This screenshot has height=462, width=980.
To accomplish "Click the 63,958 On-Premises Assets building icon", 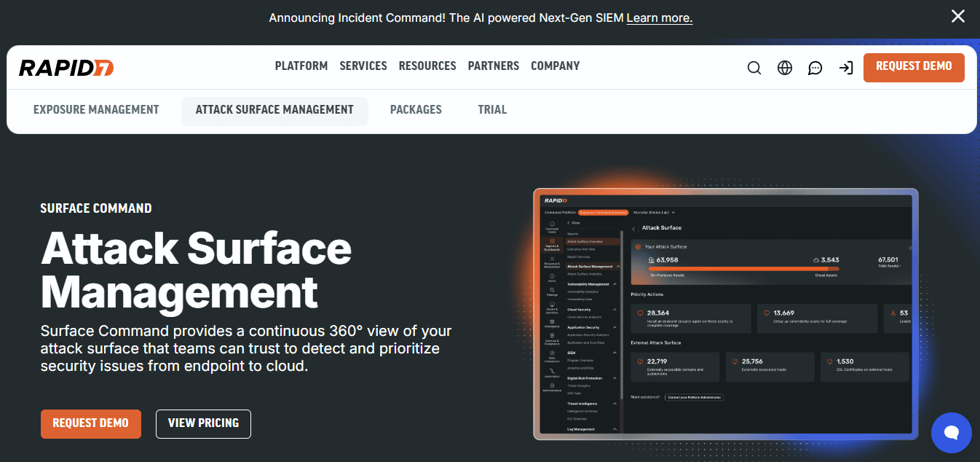I will tap(651, 260).
